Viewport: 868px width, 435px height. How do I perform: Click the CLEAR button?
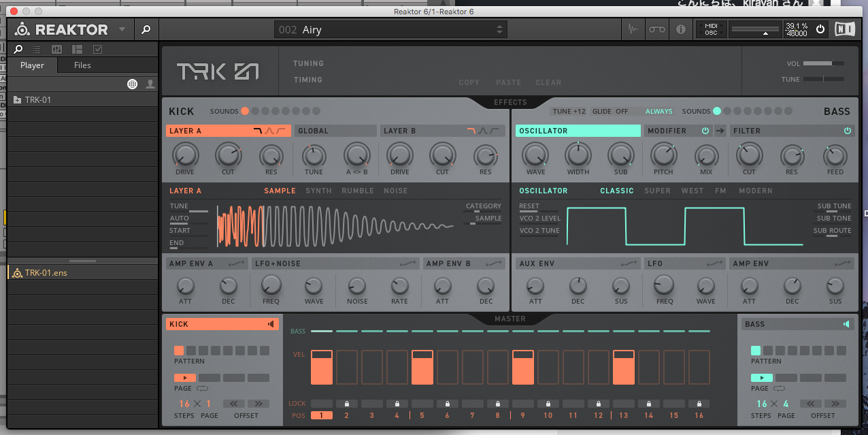(x=548, y=82)
